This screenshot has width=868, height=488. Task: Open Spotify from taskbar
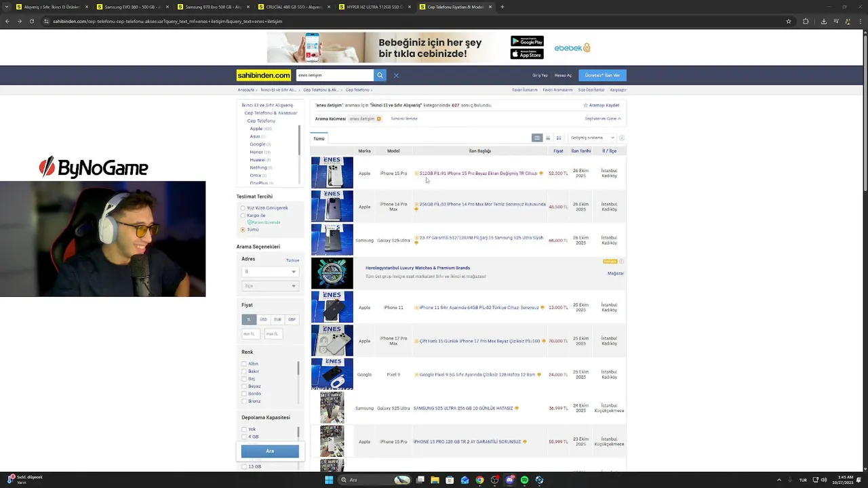[524, 480]
